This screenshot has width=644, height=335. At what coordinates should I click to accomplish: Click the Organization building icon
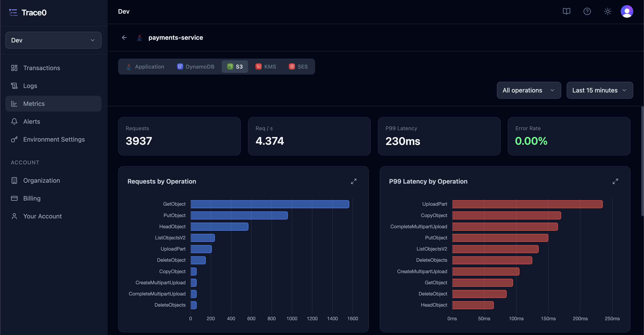tap(14, 180)
